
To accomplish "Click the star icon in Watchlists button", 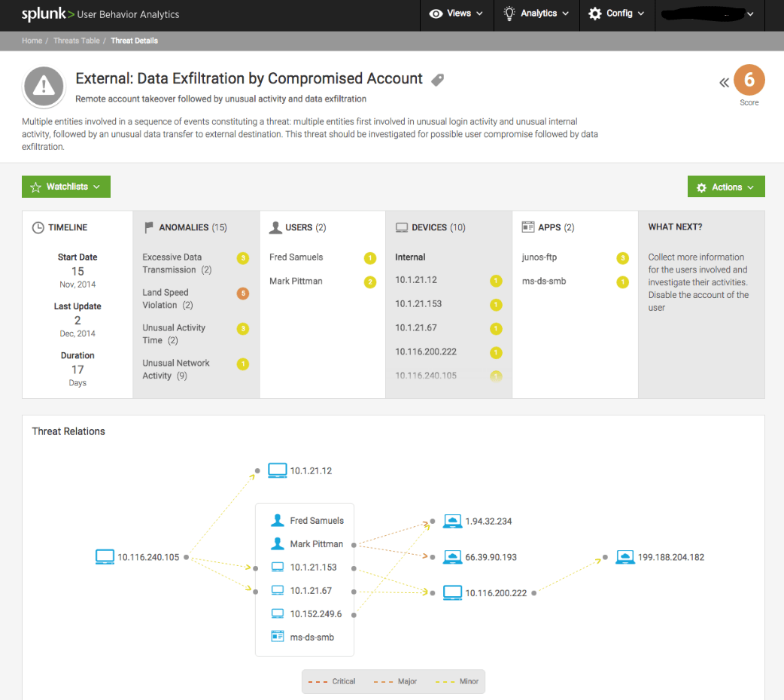I will tap(35, 187).
